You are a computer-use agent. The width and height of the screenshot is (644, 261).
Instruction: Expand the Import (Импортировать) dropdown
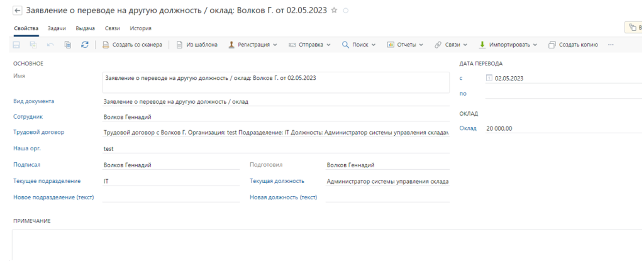[x=508, y=45]
